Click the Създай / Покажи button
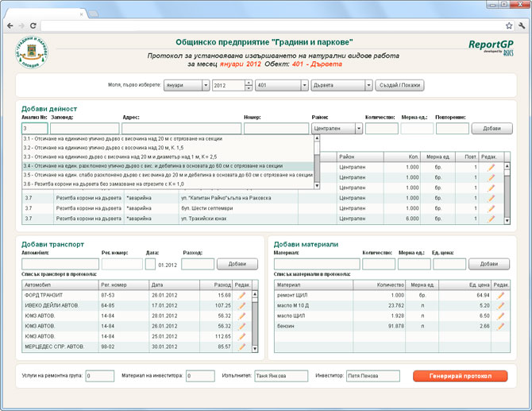Screen dimensions: 532x411 (399, 85)
